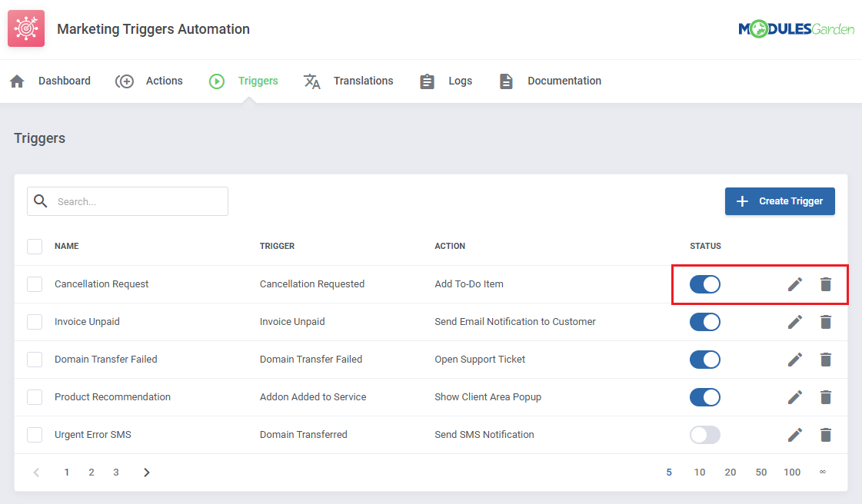The height and width of the screenshot is (504, 862).
Task: Sort by the STATUS column header
Action: point(705,246)
